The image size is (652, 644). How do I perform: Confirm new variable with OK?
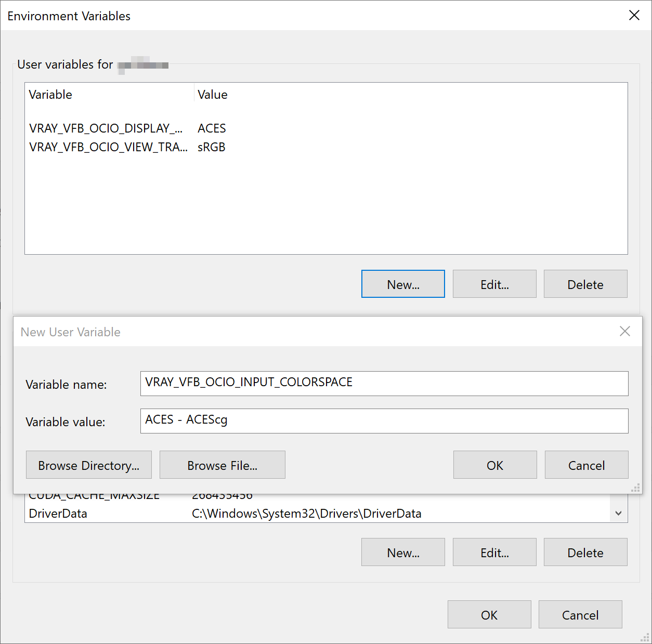(494, 465)
